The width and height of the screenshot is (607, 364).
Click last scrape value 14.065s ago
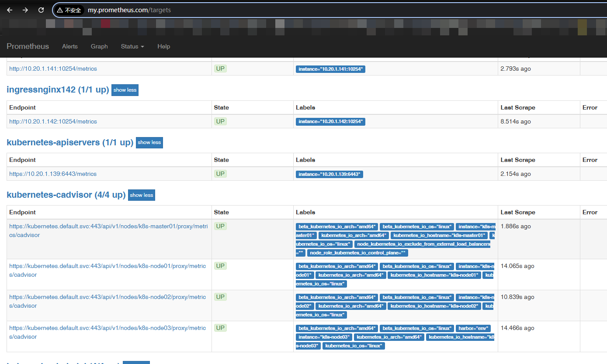[517, 266]
